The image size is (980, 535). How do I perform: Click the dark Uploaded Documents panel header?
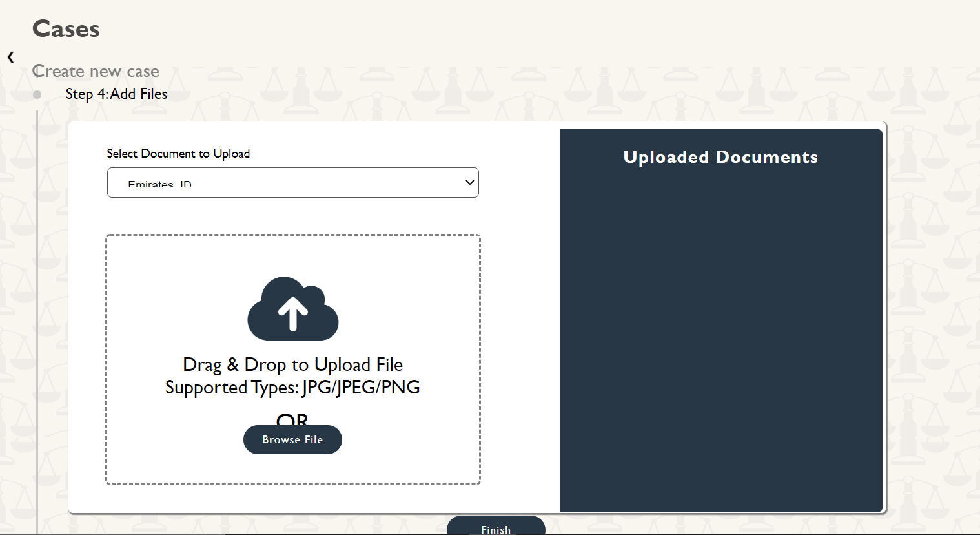(720, 156)
